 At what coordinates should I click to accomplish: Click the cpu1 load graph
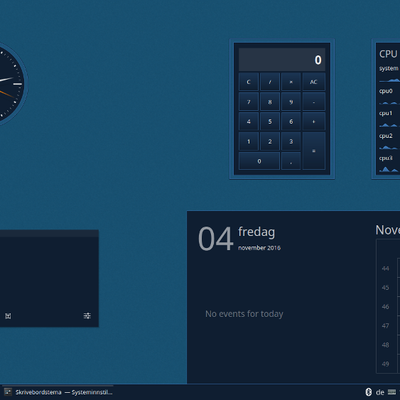389,124
